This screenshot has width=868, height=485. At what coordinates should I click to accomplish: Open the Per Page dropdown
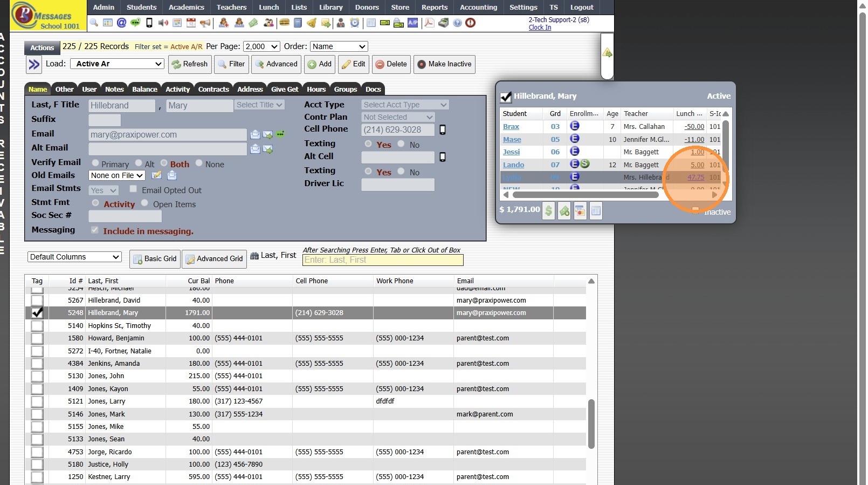[261, 46]
